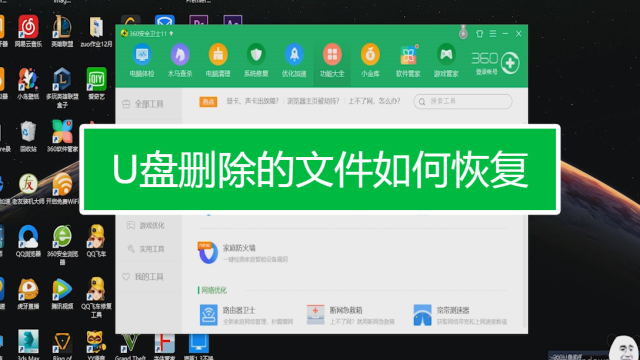Screen dimensions: 640x360
Task: Open the 浏览器主页被劫持? hot link
Action: coord(313,101)
